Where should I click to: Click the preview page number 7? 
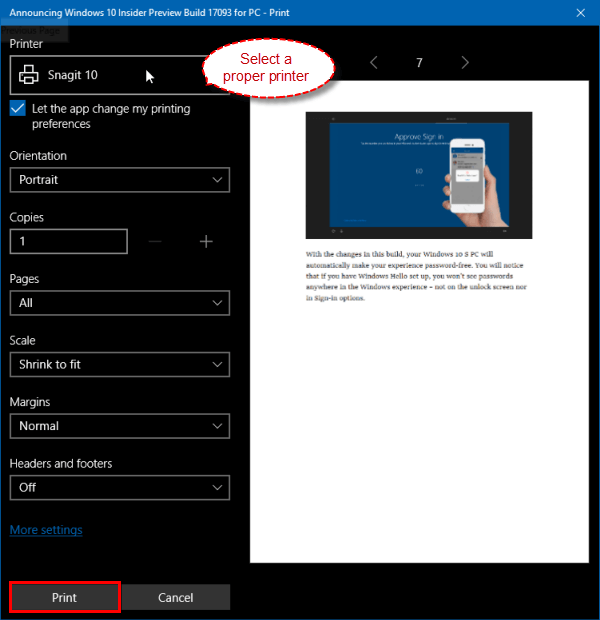(x=419, y=62)
